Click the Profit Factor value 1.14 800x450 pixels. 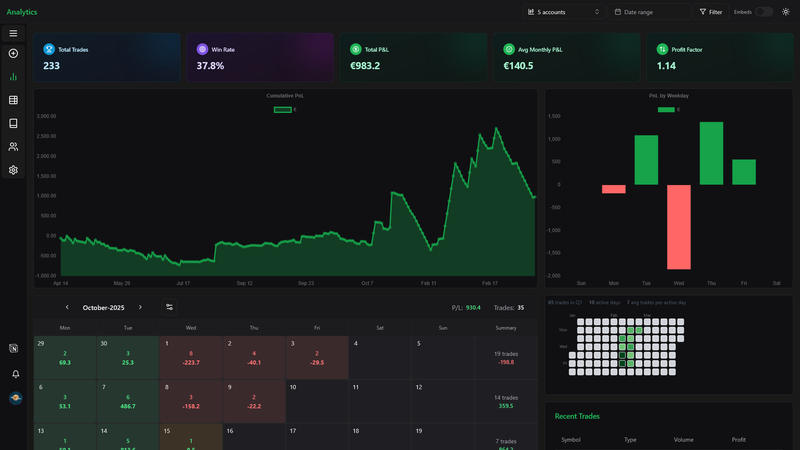(666, 66)
